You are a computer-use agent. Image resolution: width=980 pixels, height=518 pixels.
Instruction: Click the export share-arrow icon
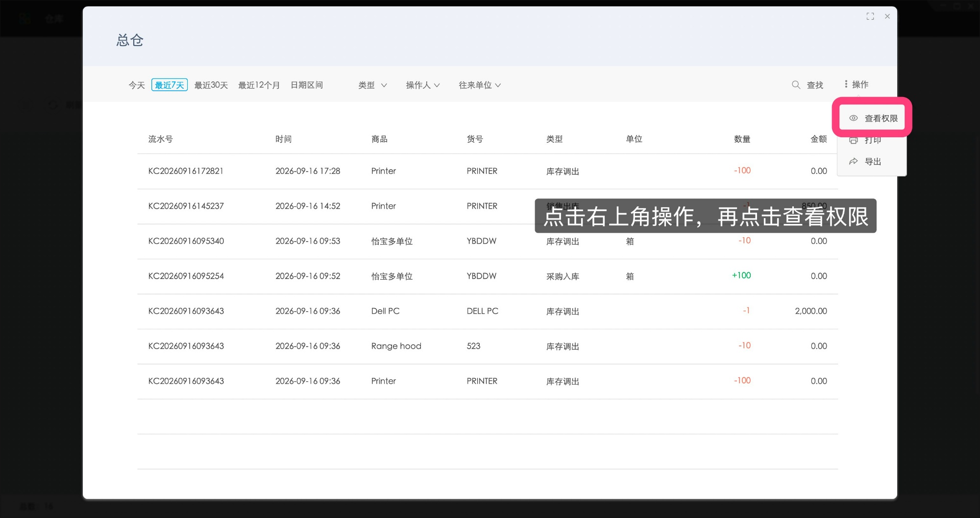click(854, 161)
